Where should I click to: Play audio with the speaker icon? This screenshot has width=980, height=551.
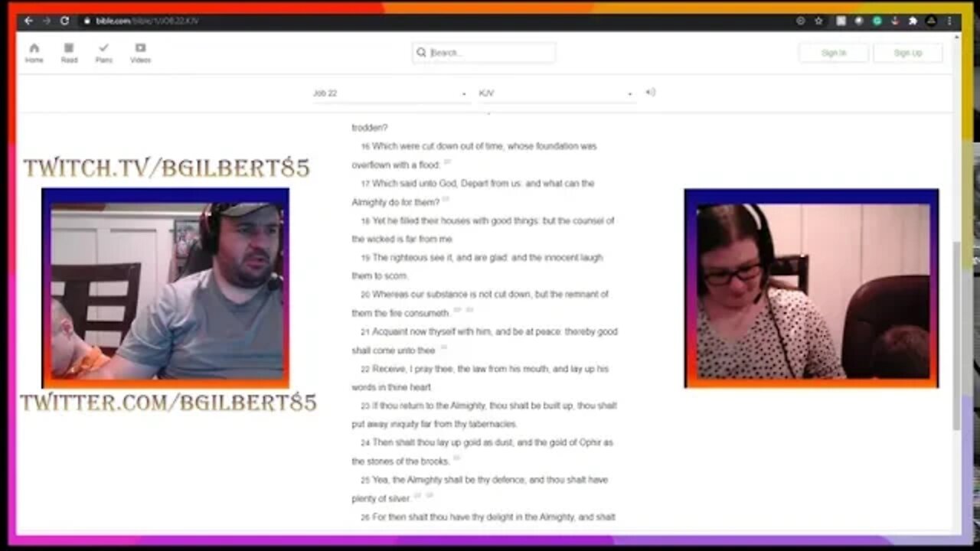650,93
